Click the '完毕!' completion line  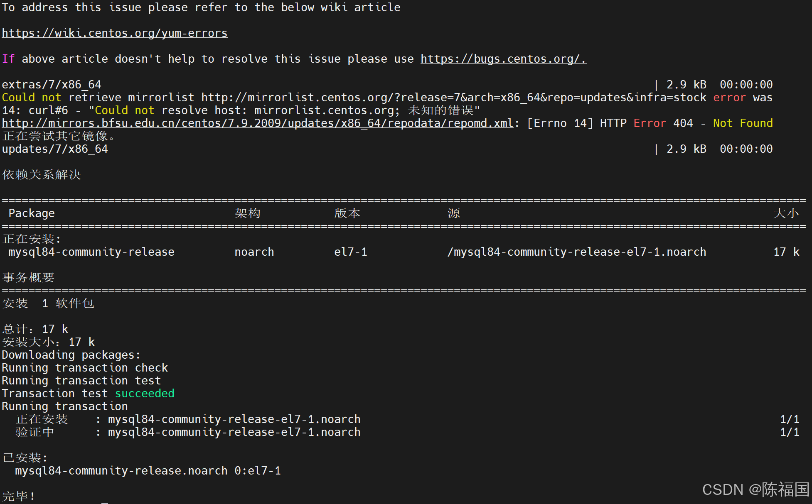click(x=18, y=496)
